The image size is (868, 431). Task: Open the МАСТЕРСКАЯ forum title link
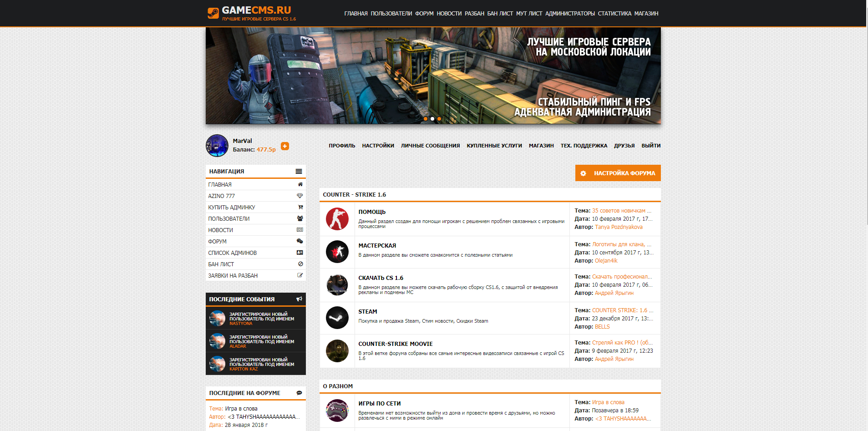pos(377,246)
